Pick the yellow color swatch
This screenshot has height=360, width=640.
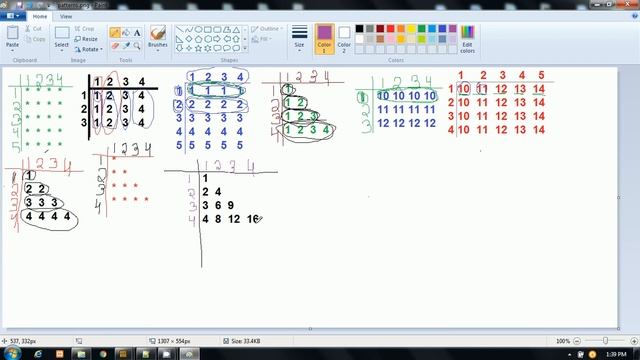[411, 29]
